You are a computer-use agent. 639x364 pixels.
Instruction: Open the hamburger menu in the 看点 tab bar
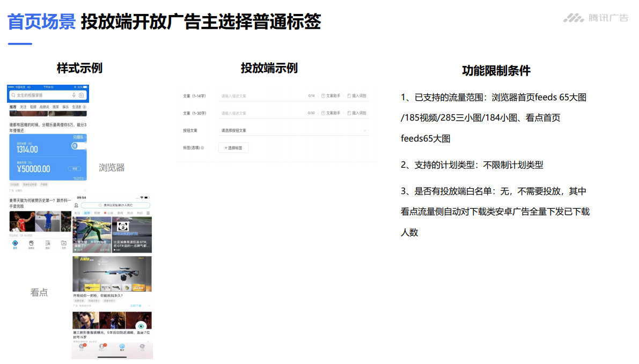tap(148, 213)
